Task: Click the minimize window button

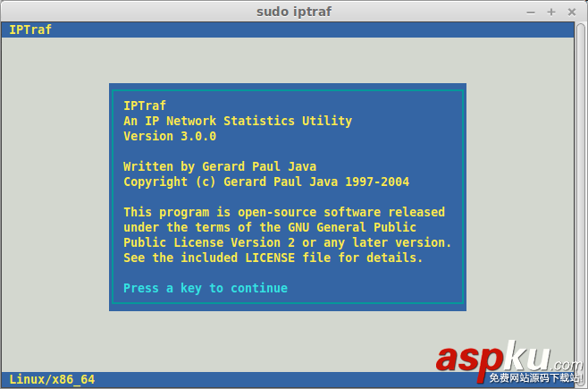Action: click(x=531, y=13)
